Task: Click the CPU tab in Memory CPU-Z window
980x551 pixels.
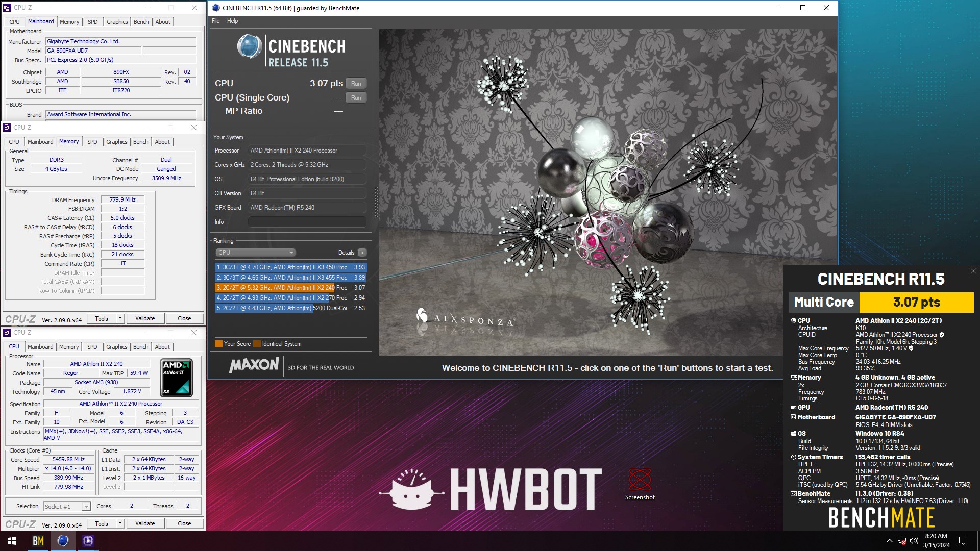Action: point(14,142)
